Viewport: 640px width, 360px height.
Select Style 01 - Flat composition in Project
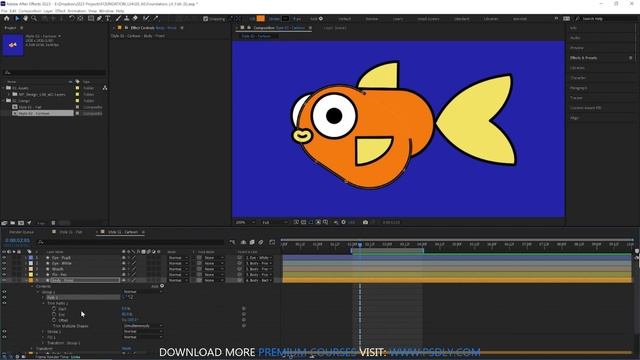pos(30,107)
